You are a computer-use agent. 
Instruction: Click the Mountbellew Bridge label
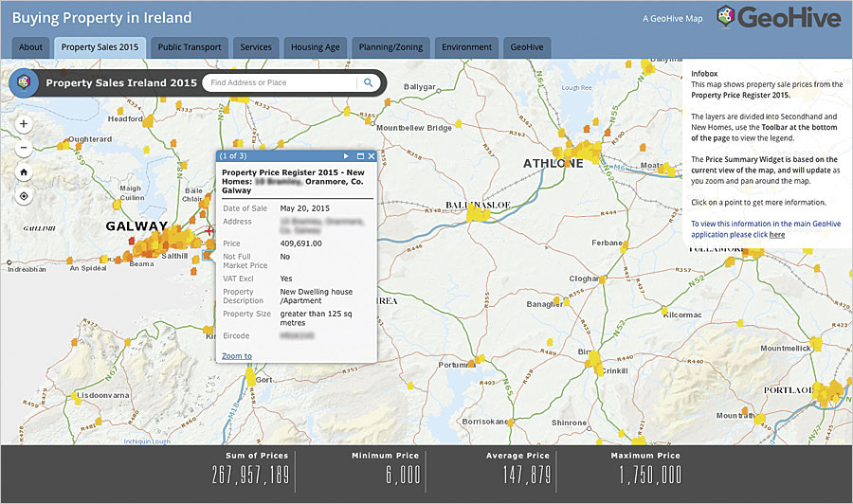point(414,128)
